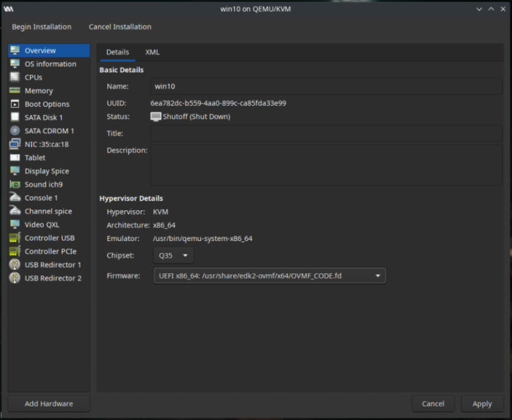The width and height of the screenshot is (512, 420).
Task: Select the Controller PCIe entry
Action: tap(49, 251)
